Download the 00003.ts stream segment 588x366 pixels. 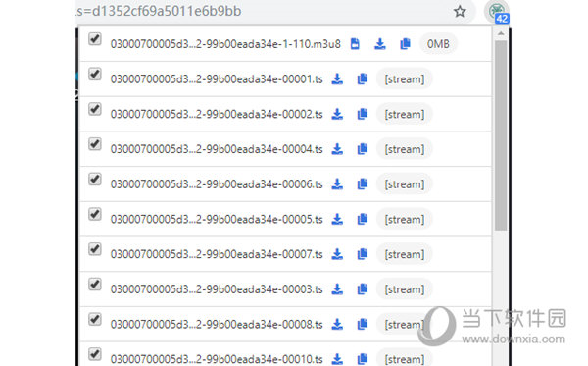tap(337, 289)
